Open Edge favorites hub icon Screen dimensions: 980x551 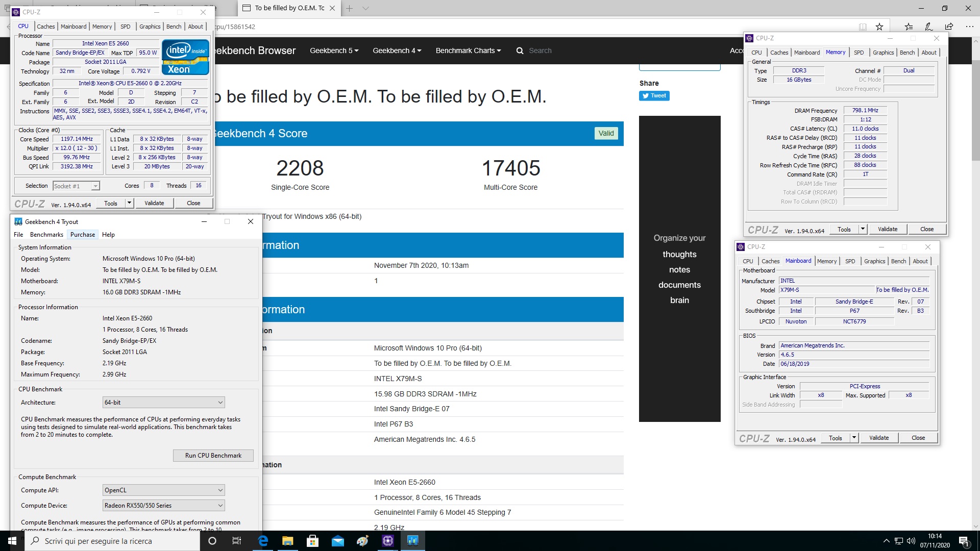[x=909, y=27]
